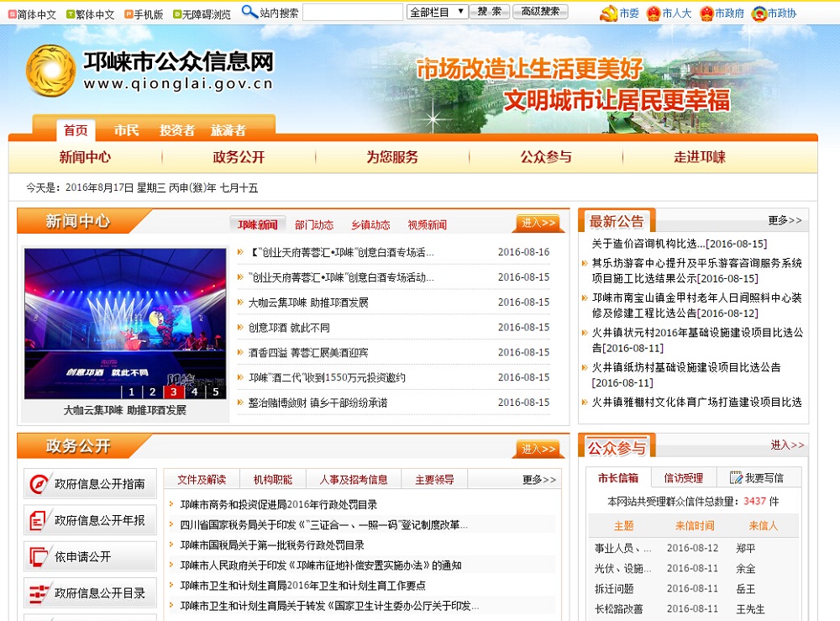Select the 主要领导 tab
Viewport: 840px width, 621px height.
click(x=434, y=480)
